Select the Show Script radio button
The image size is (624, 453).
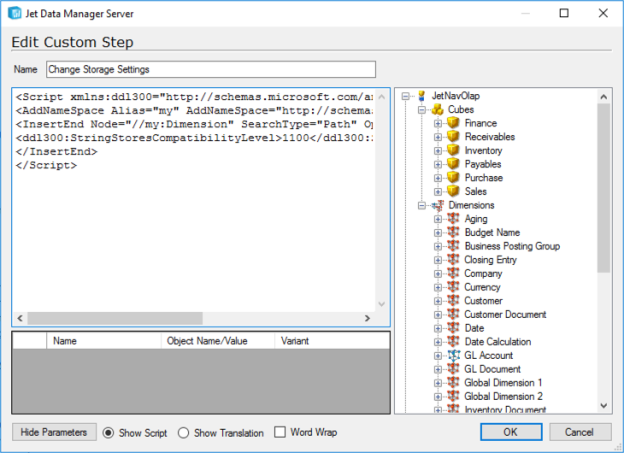point(108,433)
